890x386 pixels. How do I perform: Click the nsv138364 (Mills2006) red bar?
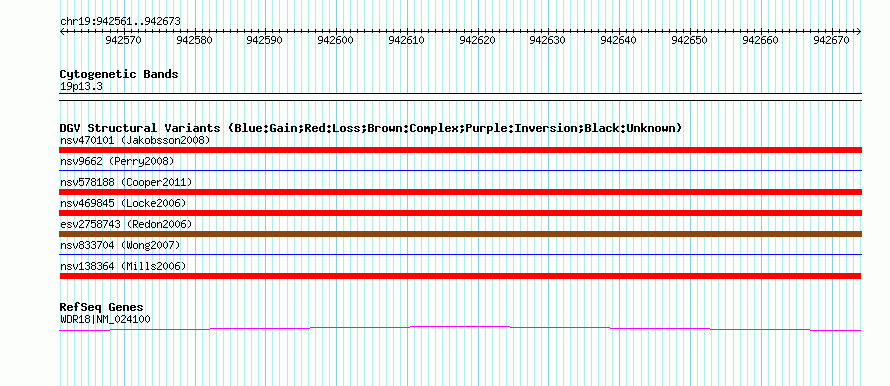[460, 276]
